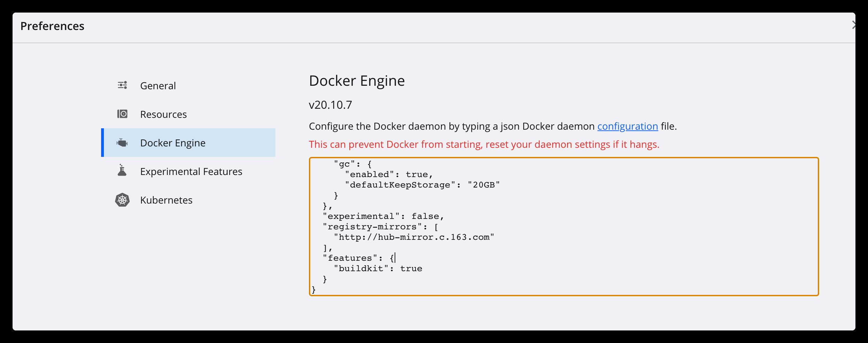Viewport: 868px width, 343px height.
Task: Close the Preferences window
Action: click(x=853, y=25)
